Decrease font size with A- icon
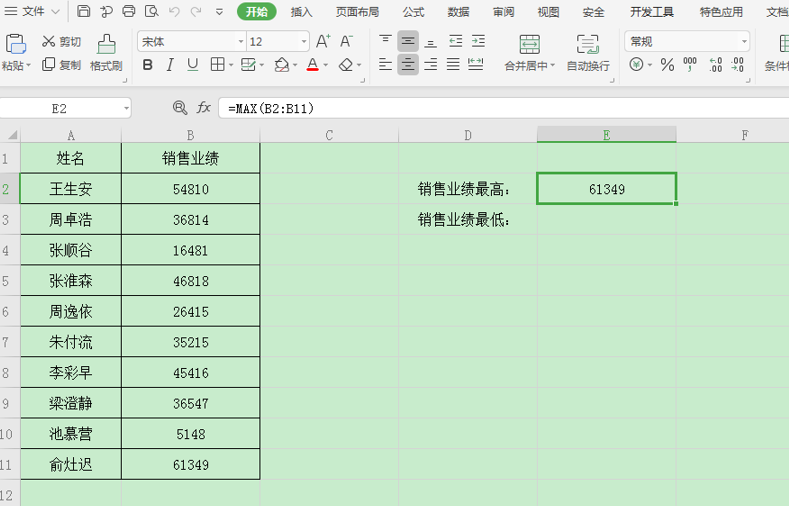Screen dimensions: 789x506 346,41
